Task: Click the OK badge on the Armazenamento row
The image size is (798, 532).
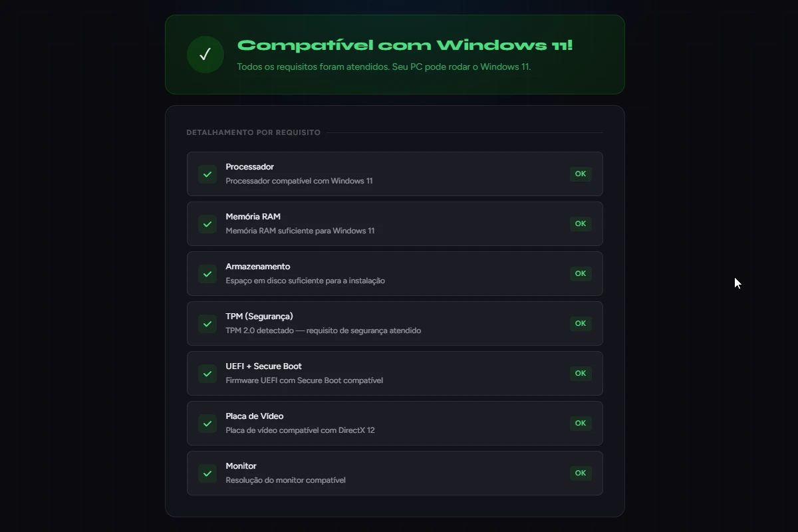Action: [x=580, y=273]
